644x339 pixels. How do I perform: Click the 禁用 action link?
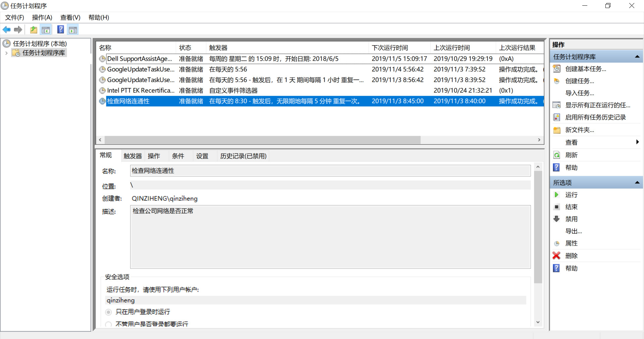(571, 219)
